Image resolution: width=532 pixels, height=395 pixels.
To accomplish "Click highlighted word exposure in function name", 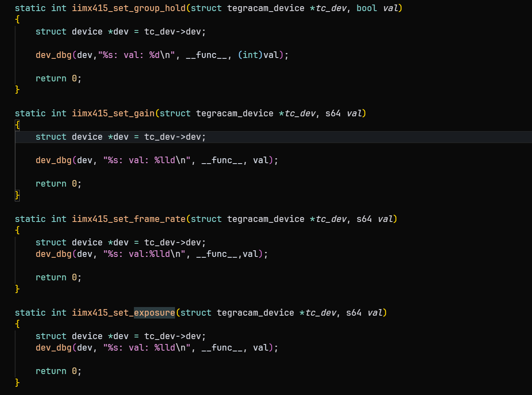I will (x=154, y=313).
